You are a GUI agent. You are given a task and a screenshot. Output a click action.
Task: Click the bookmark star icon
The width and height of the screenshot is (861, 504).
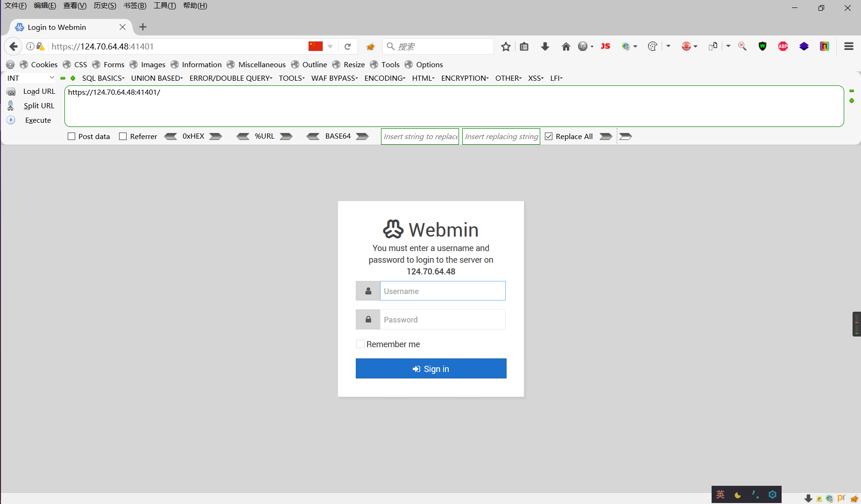(x=506, y=47)
